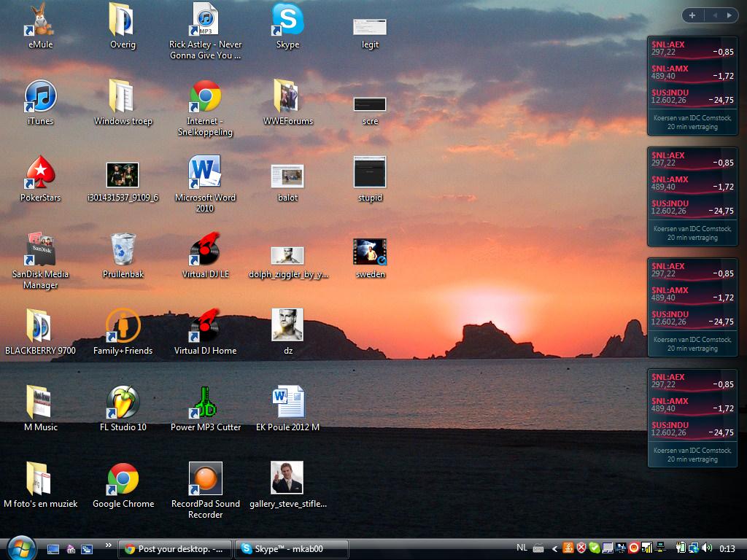This screenshot has height=560, width=747.
Task: Click the Power MP3 Cutter icon
Action: (205, 402)
